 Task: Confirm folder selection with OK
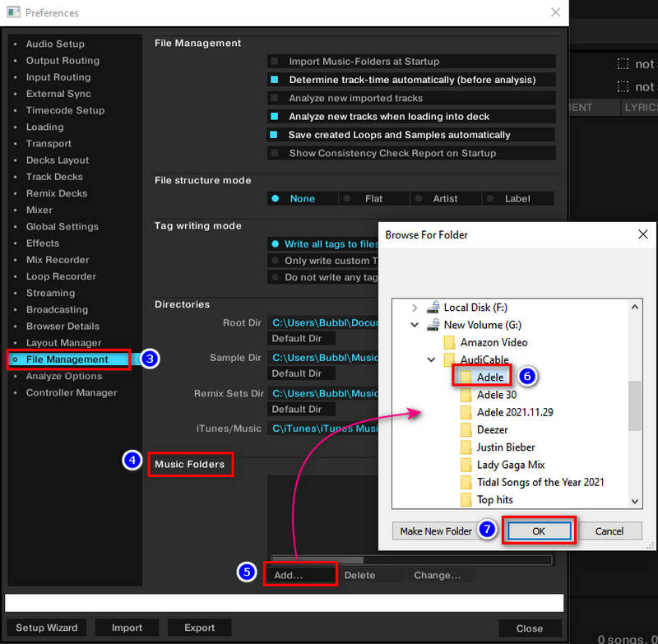[x=539, y=531]
